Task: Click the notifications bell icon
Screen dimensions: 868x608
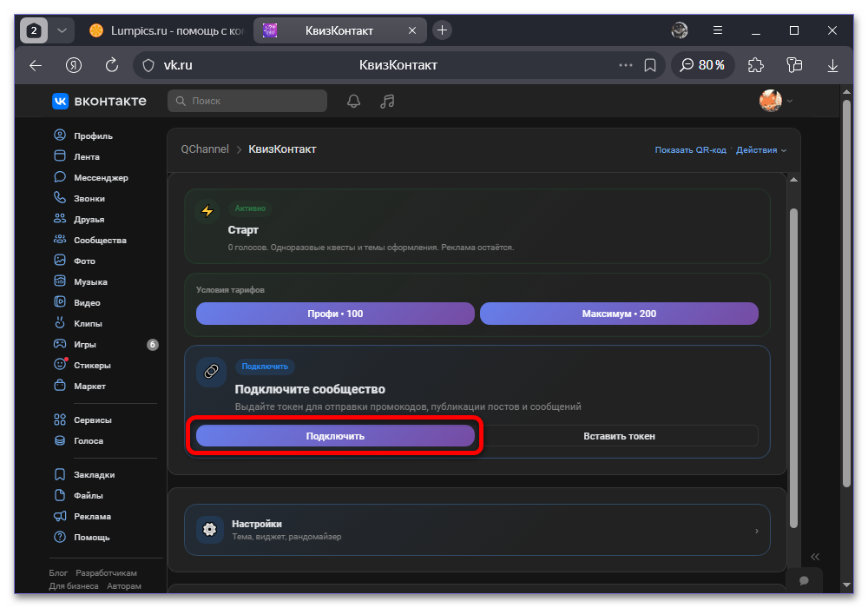Action: (x=354, y=102)
